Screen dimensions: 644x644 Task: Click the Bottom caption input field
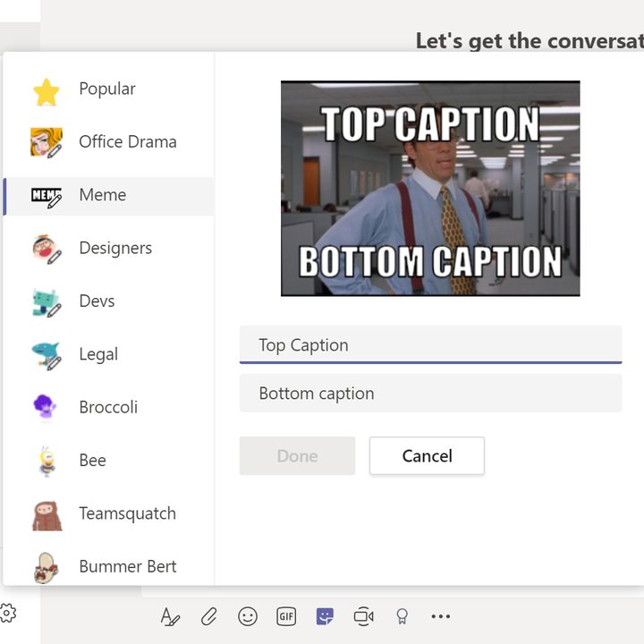coord(430,394)
